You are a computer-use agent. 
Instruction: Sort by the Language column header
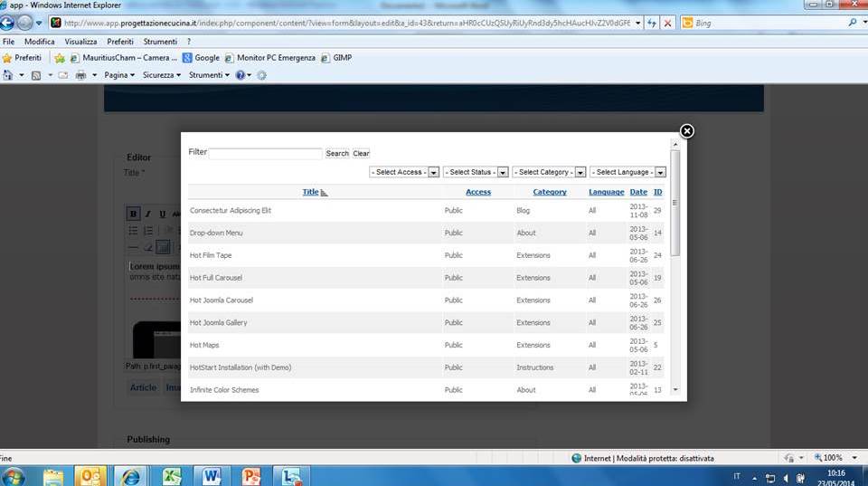tap(606, 192)
